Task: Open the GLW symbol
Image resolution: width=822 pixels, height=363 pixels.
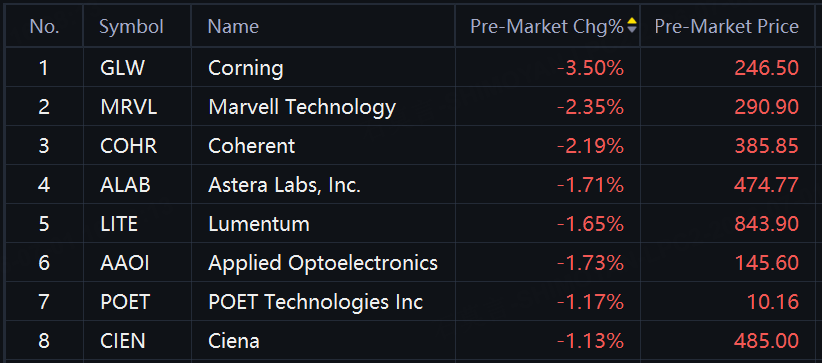Action: coord(122,68)
